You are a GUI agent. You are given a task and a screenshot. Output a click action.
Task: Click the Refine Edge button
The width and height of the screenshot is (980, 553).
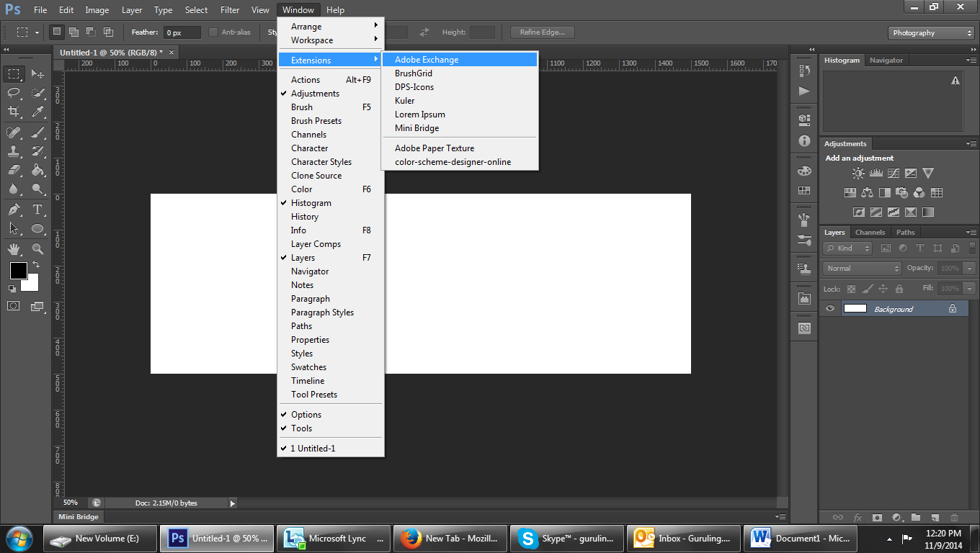click(x=542, y=32)
